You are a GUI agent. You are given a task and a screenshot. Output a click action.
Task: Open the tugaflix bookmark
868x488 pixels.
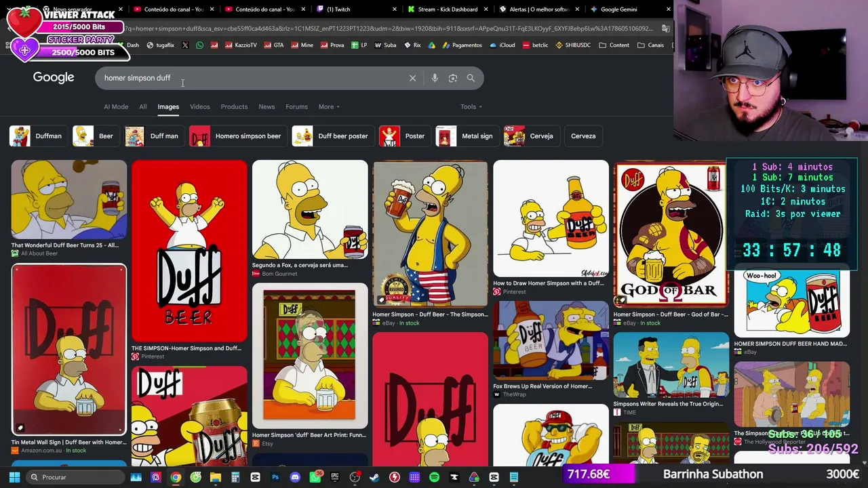160,45
